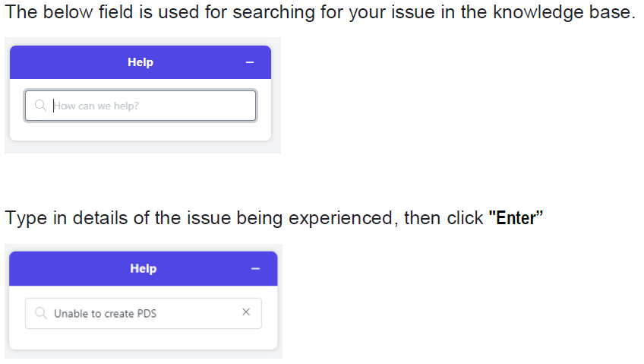
Task: Focus the "How can we help?" search field
Action: click(140, 106)
